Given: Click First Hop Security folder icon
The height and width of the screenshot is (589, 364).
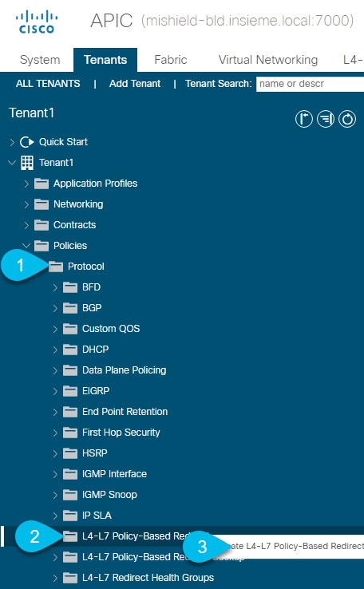Looking at the screenshot, I should pyautogui.click(x=70, y=433).
